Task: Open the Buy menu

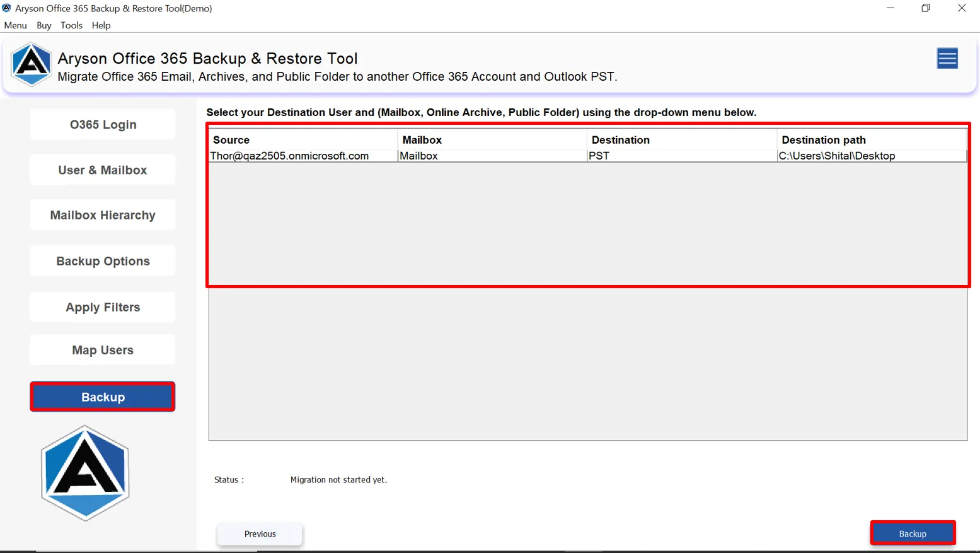Action: click(x=43, y=25)
